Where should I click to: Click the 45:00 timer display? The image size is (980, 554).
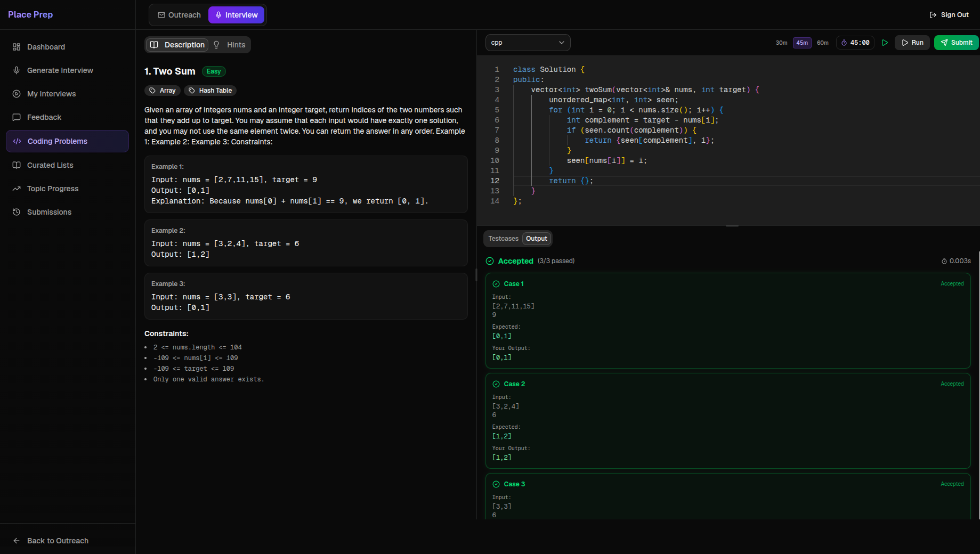pyautogui.click(x=855, y=43)
